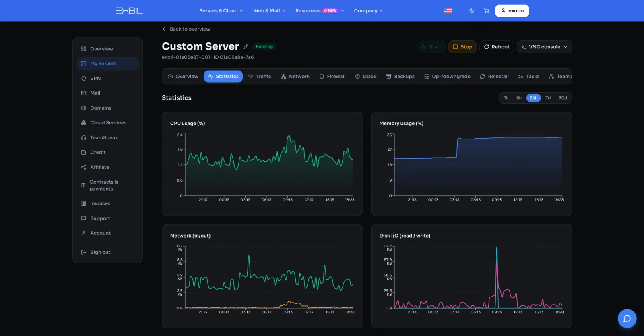Open Invoices sidebar link
This screenshot has height=336, width=644.
107,203
